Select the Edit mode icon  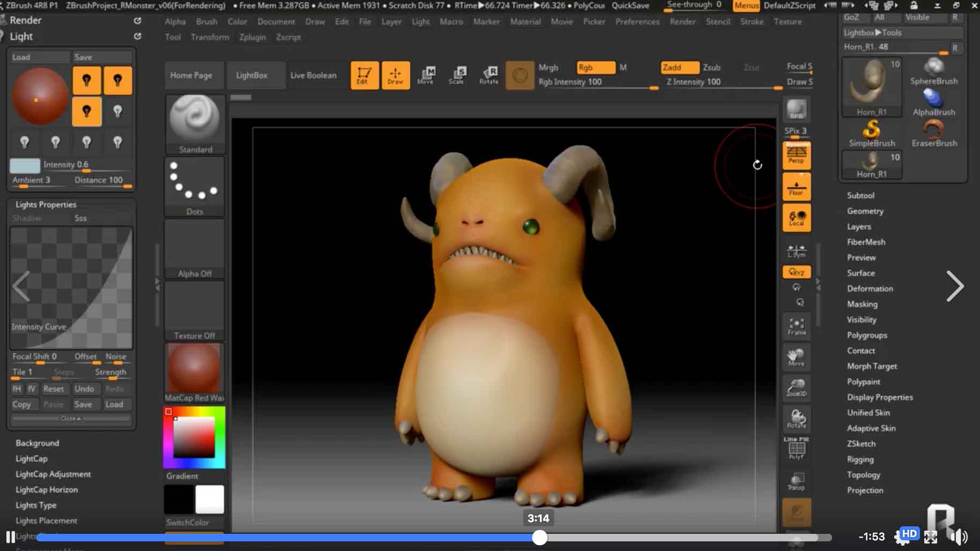coord(364,75)
